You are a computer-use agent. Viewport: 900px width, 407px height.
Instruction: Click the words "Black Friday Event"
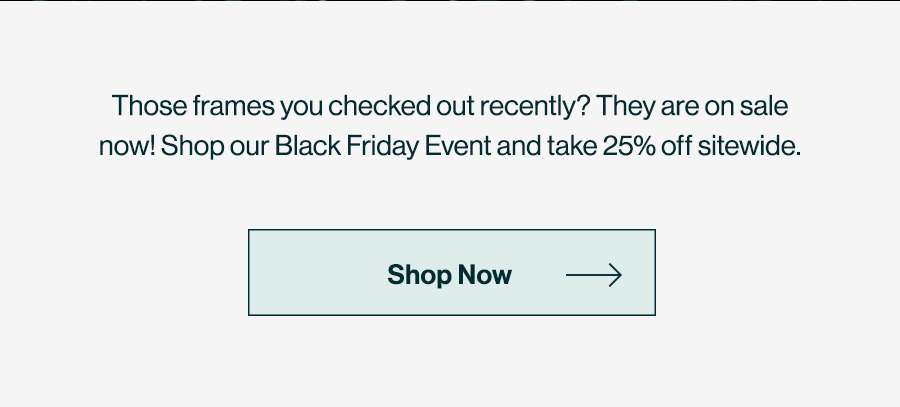[x=383, y=146]
